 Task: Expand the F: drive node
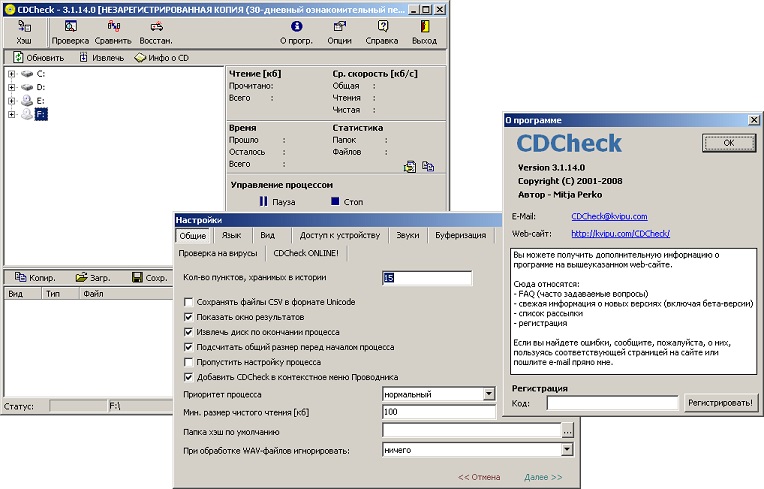click(x=12, y=115)
